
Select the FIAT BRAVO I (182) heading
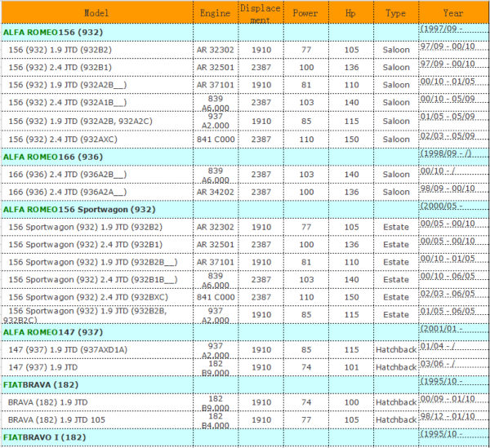coord(44,437)
